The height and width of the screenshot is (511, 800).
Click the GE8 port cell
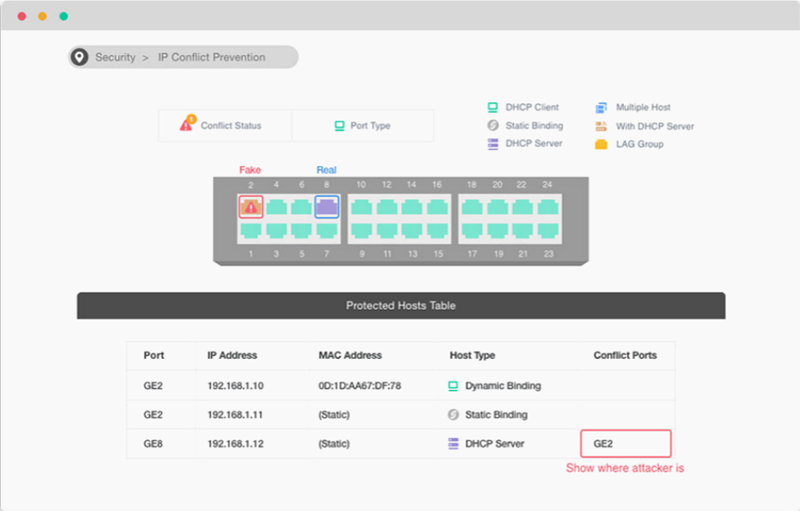pos(153,444)
